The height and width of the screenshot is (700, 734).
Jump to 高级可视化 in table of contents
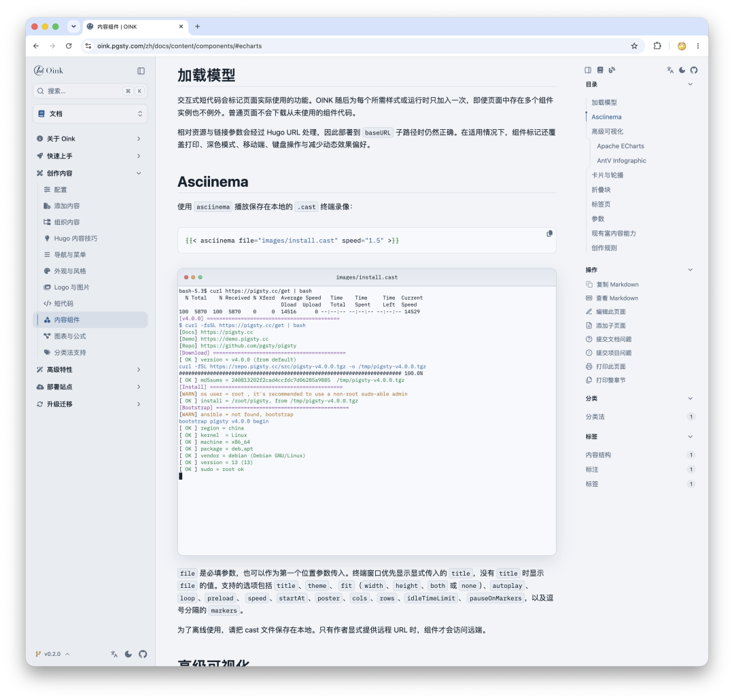coord(607,132)
